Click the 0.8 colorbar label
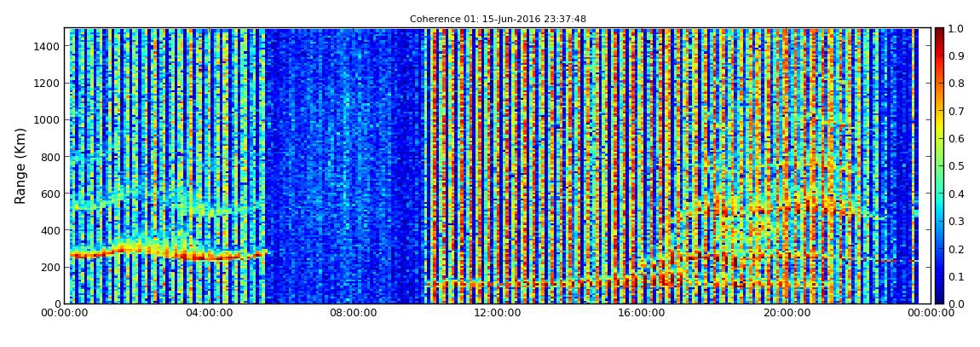The height and width of the screenshot is (347, 980). pos(955,84)
